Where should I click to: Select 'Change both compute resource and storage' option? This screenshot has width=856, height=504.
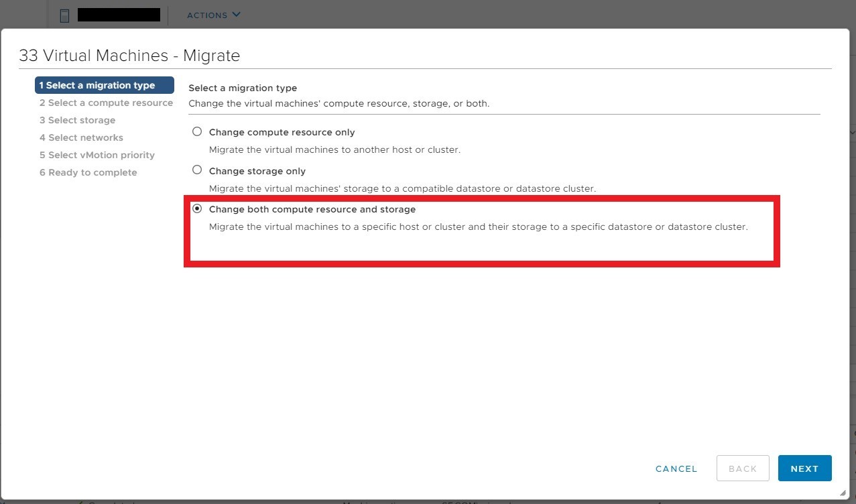197,208
